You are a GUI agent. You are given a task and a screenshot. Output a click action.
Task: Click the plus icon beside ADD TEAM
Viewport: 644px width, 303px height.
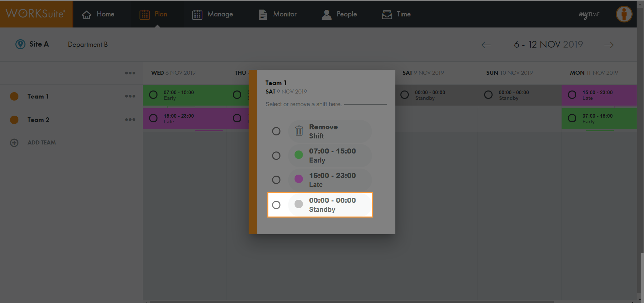coord(14,143)
